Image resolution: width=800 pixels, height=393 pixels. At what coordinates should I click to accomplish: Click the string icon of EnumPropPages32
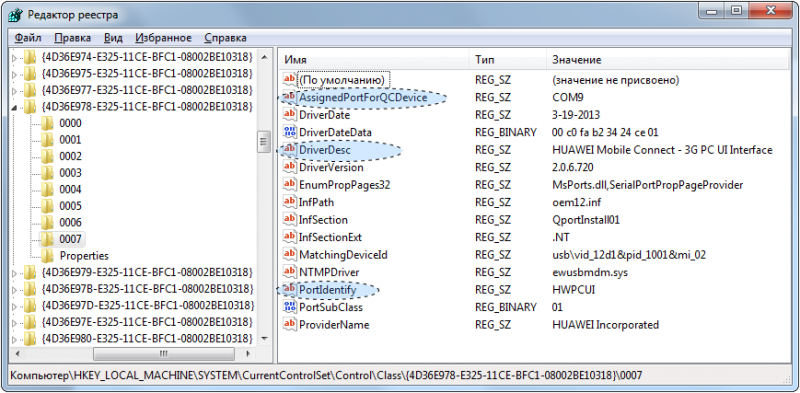coord(290,184)
